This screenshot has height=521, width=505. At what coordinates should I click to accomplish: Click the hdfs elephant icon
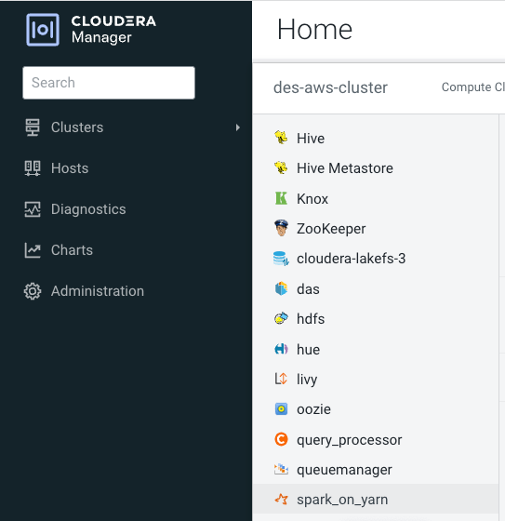coord(281,319)
